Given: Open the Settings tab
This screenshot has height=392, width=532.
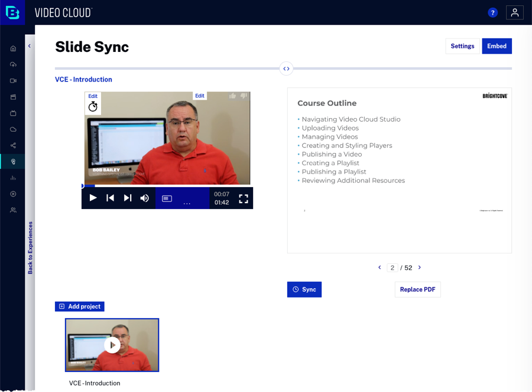Looking at the screenshot, I should [462, 46].
